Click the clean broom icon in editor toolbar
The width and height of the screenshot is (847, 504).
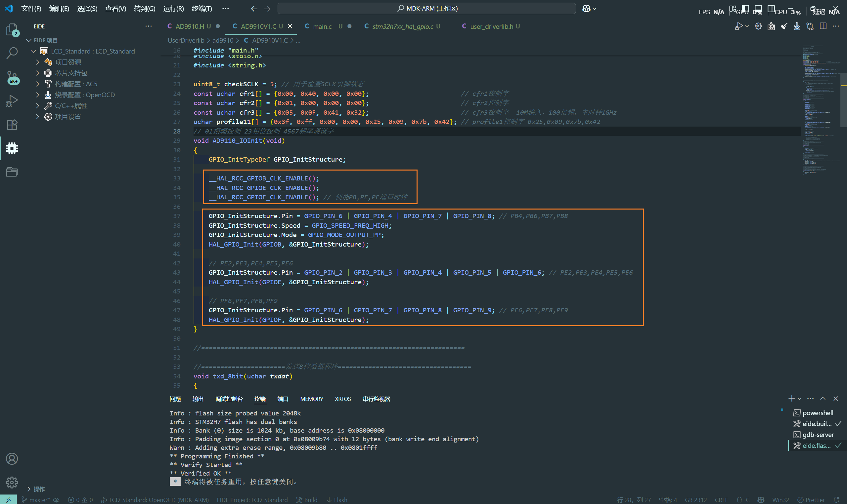[x=784, y=26]
